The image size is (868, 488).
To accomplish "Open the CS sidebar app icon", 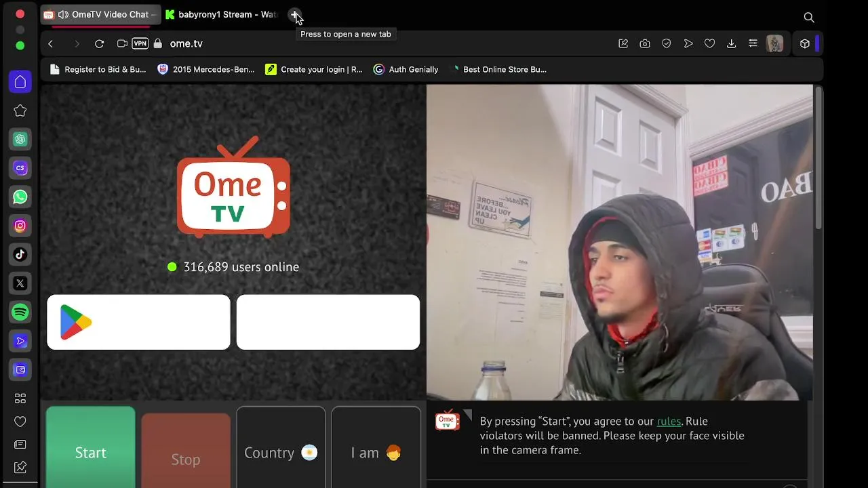I will [x=20, y=168].
